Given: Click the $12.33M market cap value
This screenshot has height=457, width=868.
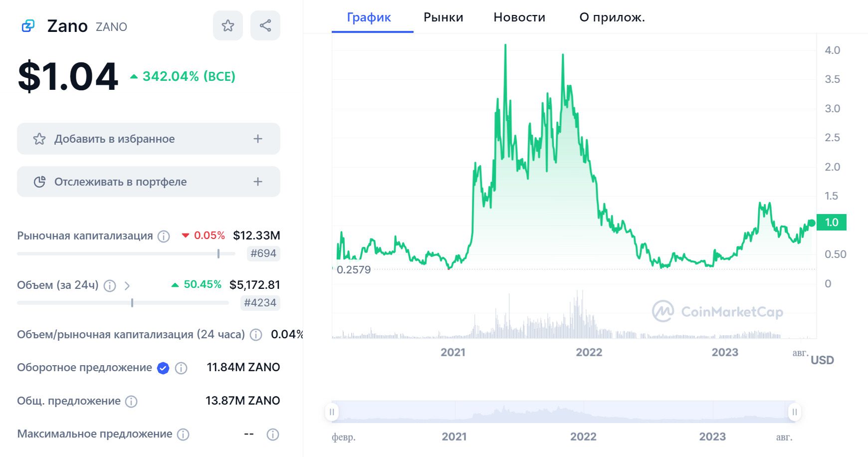Looking at the screenshot, I should point(256,235).
